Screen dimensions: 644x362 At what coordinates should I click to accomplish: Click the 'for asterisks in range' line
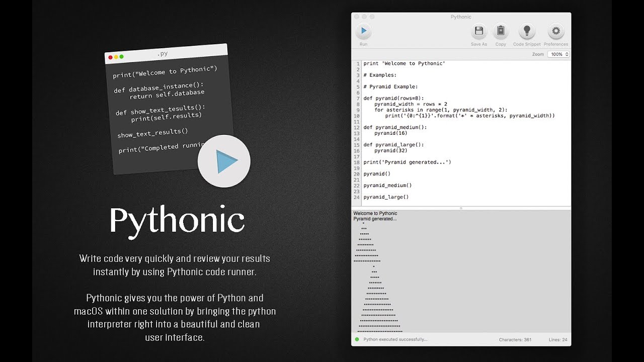pos(441,110)
